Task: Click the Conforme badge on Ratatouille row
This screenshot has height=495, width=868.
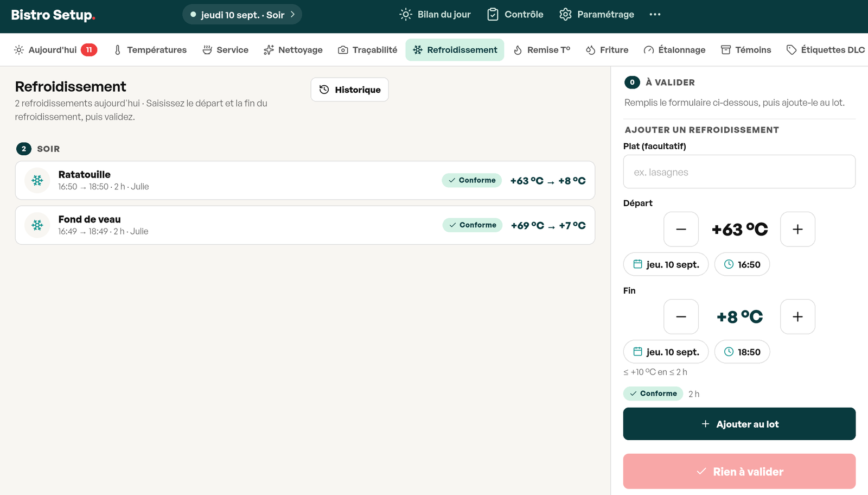Action: (471, 180)
